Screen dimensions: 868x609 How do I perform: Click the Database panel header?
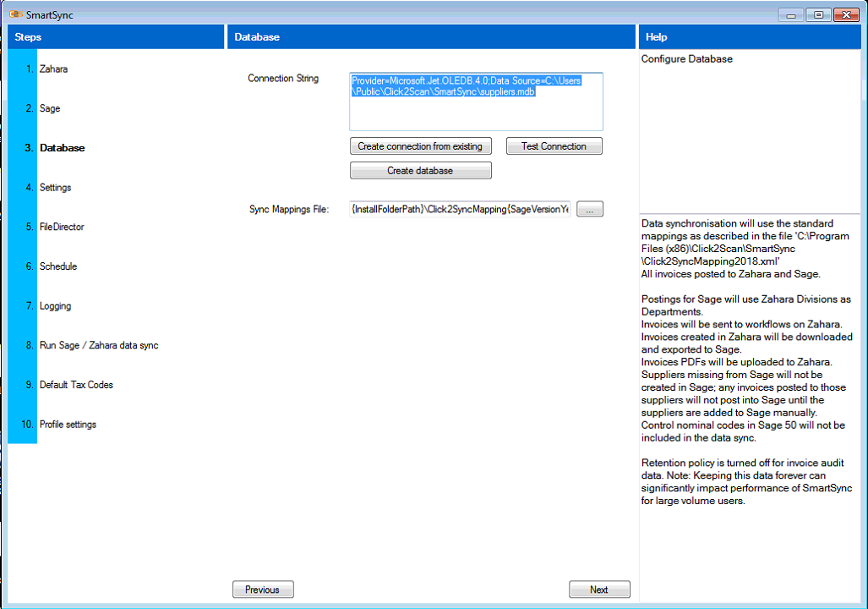tap(431, 37)
